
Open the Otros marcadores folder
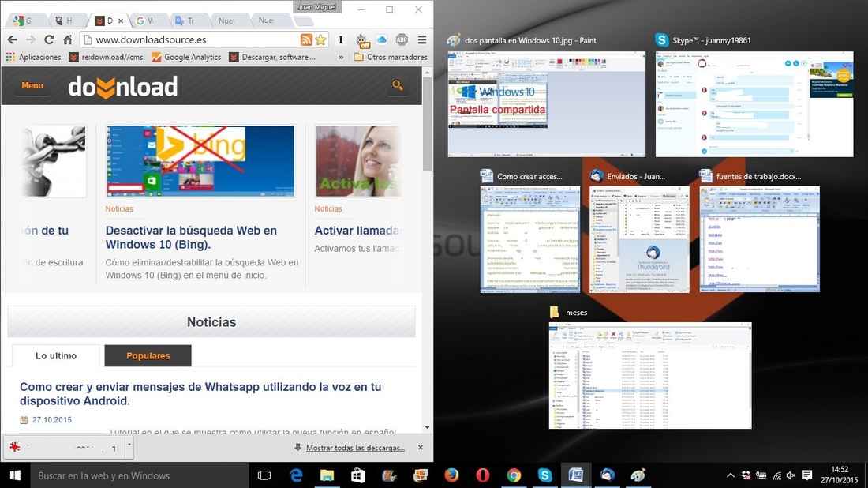click(391, 57)
